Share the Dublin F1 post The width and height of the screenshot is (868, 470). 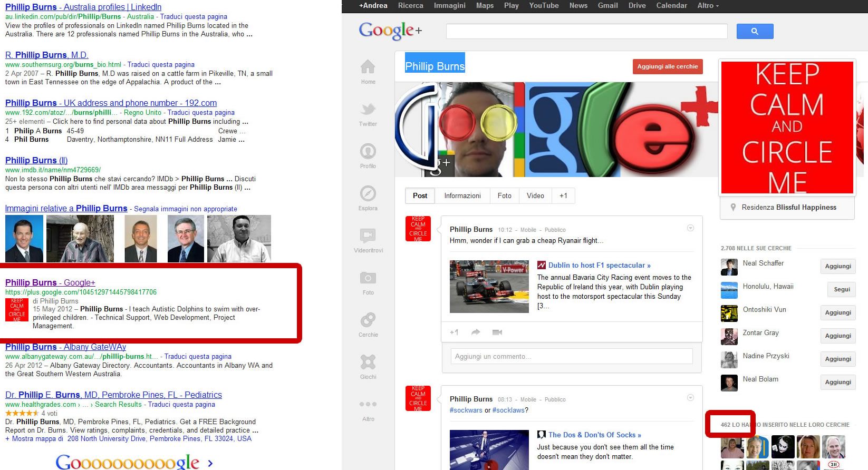point(476,332)
